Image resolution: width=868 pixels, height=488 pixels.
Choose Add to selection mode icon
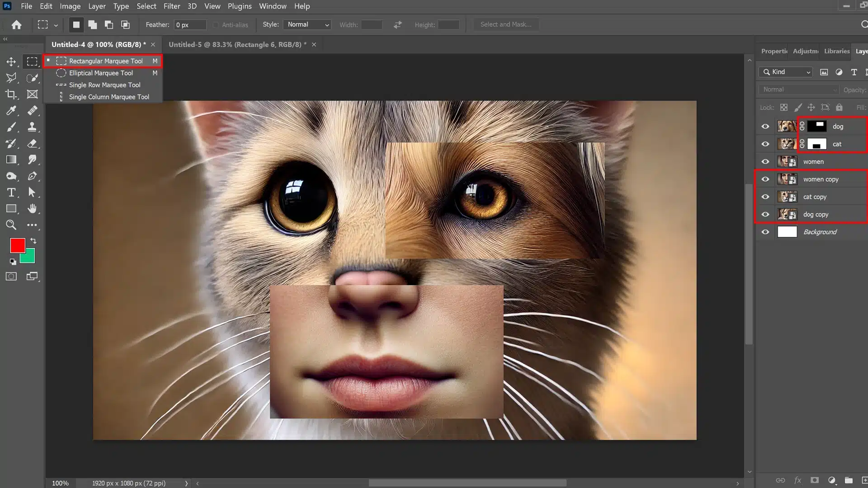coord(93,25)
